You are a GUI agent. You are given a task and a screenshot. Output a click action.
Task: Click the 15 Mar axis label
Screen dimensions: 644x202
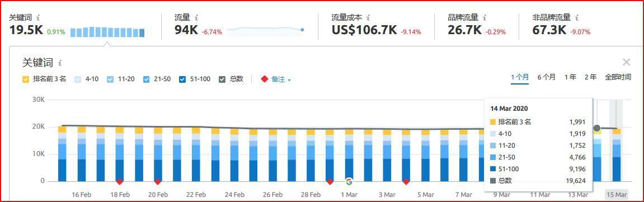617,195
